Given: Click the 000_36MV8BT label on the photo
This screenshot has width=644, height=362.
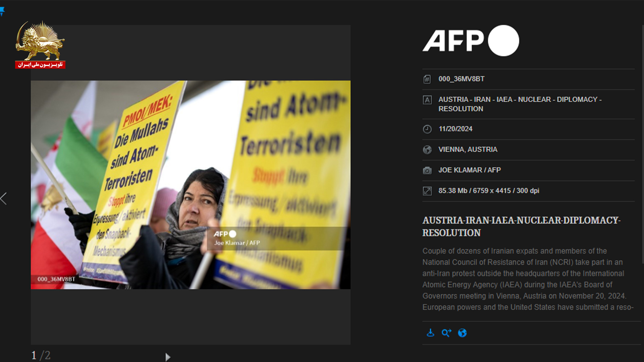Looking at the screenshot, I should coord(56,279).
